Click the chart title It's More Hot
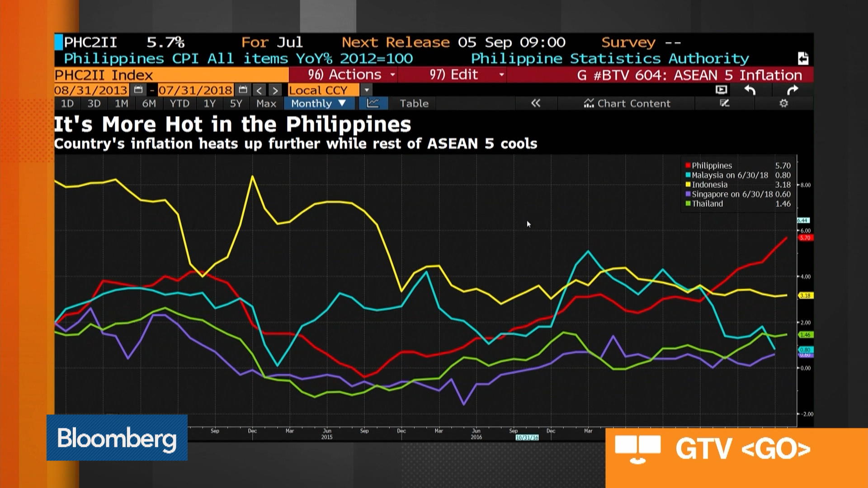This screenshot has height=488, width=868. (232, 124)
